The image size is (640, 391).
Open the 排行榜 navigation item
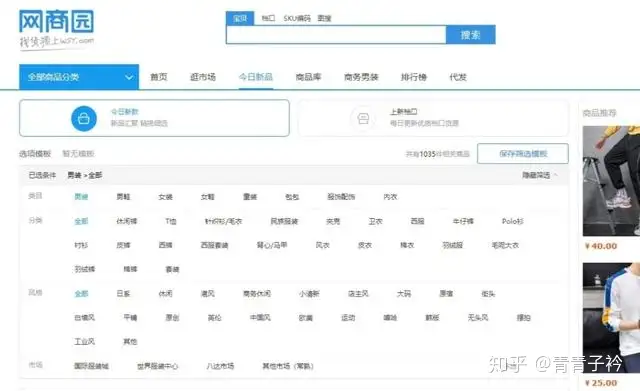[414, 77]
